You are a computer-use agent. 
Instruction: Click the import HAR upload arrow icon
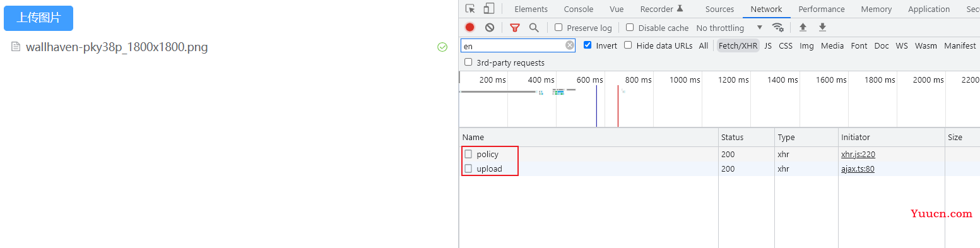click(x=803, y=27)
